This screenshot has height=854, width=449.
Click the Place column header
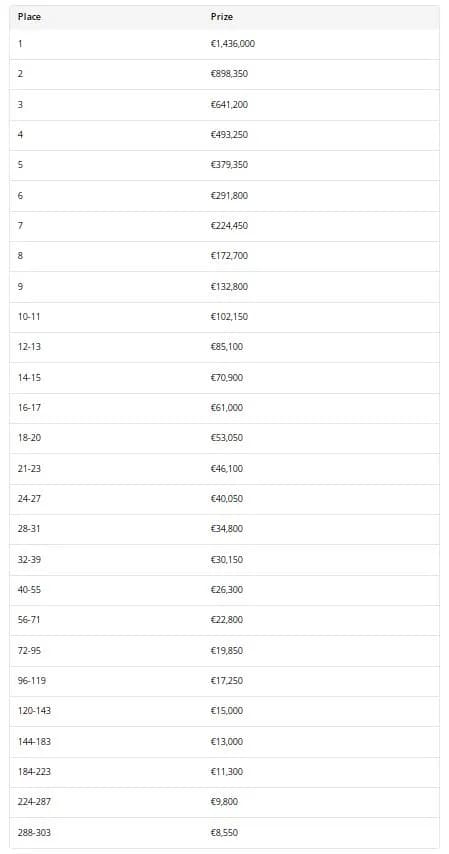(29, 17)
